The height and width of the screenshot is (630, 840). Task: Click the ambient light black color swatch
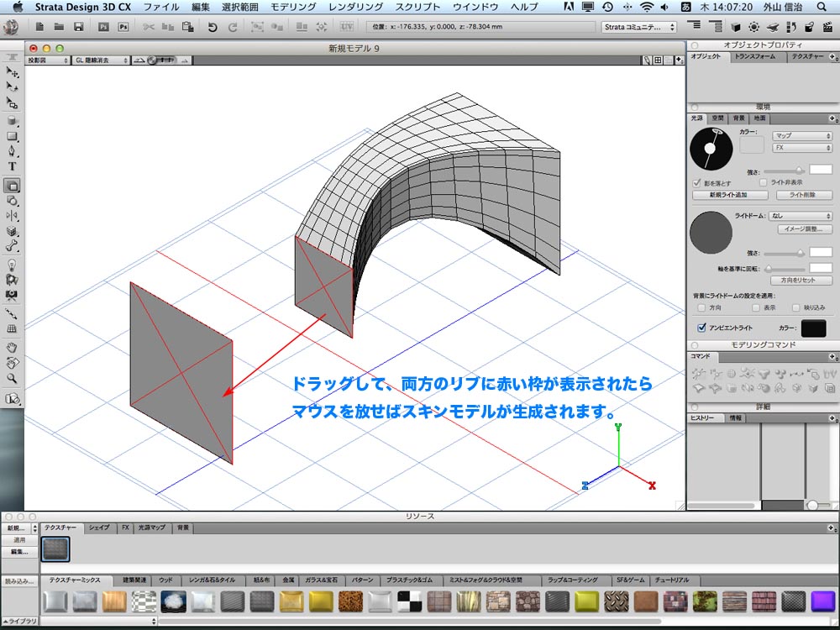813,328
